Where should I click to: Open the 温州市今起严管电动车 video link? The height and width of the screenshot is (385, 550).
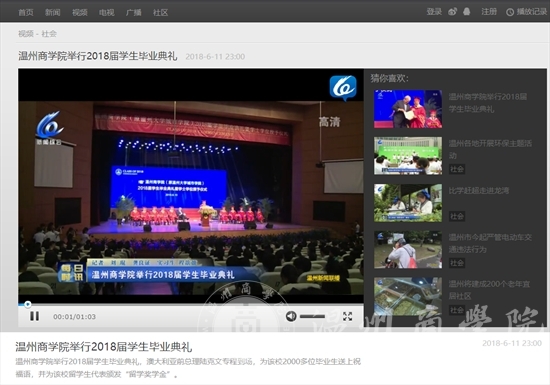pyautogui.click(x=490, y=243)
